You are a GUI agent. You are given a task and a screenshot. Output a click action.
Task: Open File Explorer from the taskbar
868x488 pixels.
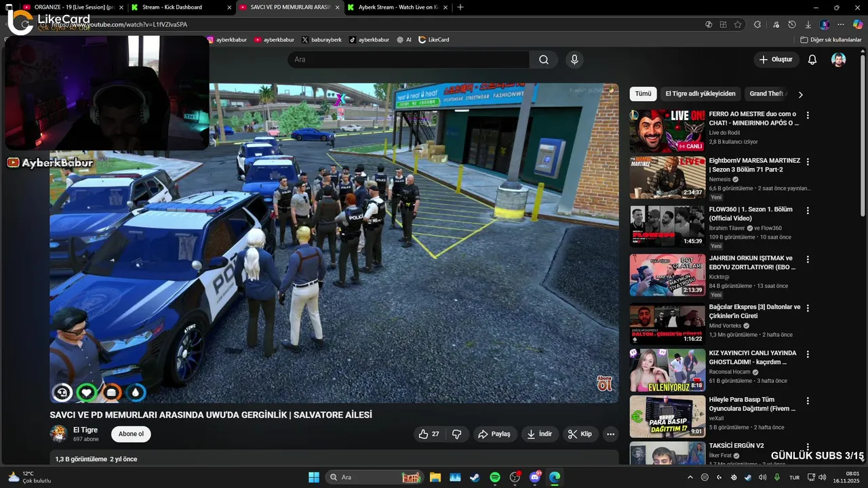pos(435,477)
